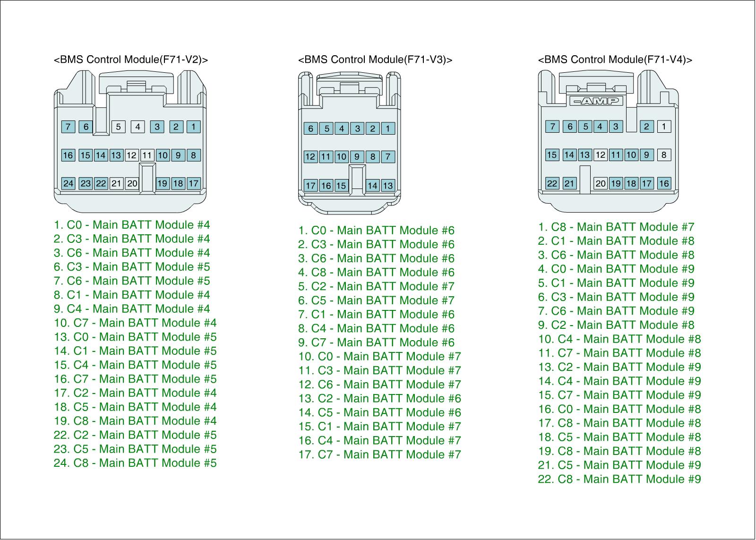Select the '22. C8 - Main BATT Module #9' line
Screen dimensions: 756x540
tap(619, 479)
